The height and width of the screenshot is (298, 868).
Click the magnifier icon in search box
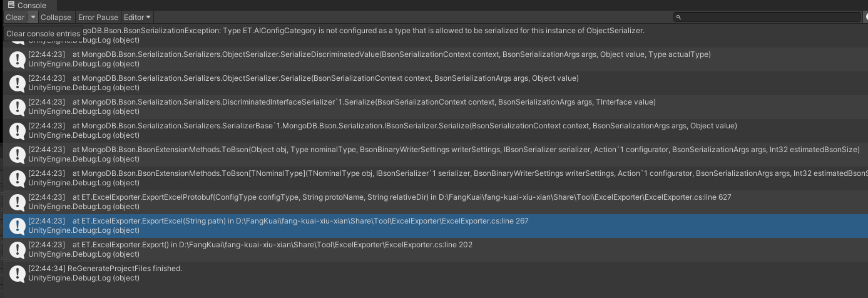coord(680,18)
